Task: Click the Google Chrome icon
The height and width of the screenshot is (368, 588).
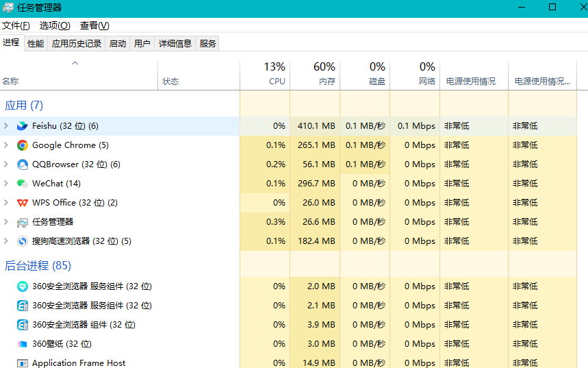Action: pyautogui.click(x=23, y=145)
